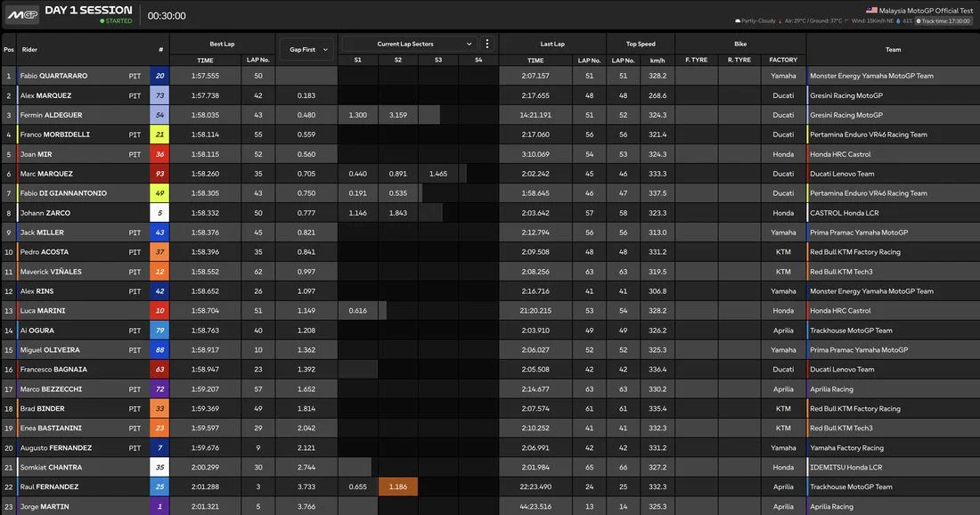
Task: Click the F. TYRE column header
Action: coord(697,60)
